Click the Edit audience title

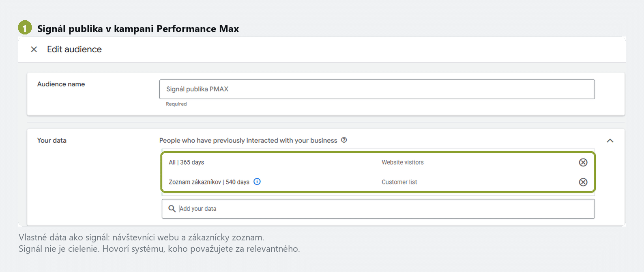[x=74, y=49]
